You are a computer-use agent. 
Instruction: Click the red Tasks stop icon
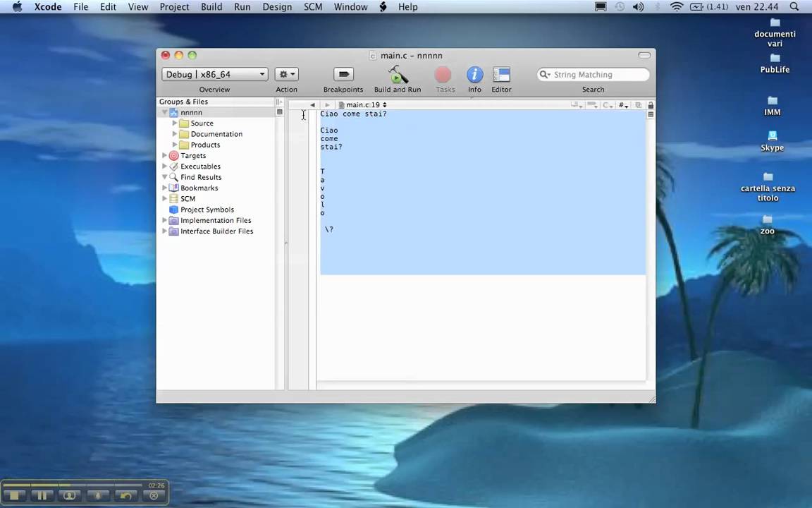pos(443,75)
